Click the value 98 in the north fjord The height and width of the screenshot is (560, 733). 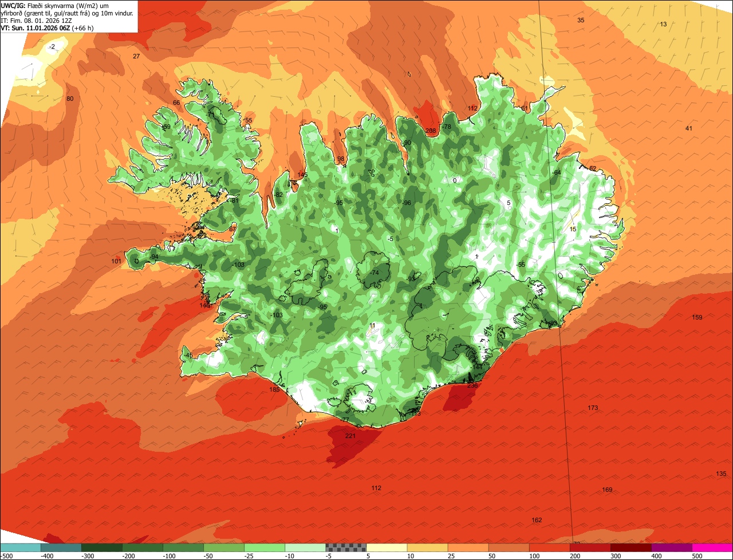coord(341,159)
